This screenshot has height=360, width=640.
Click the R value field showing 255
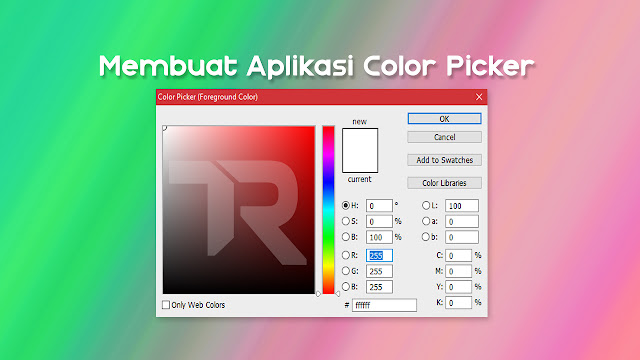pos(379,256)
